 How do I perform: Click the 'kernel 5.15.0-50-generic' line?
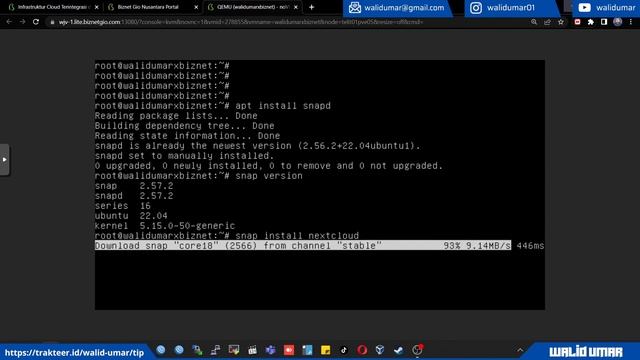coord(164,226)
